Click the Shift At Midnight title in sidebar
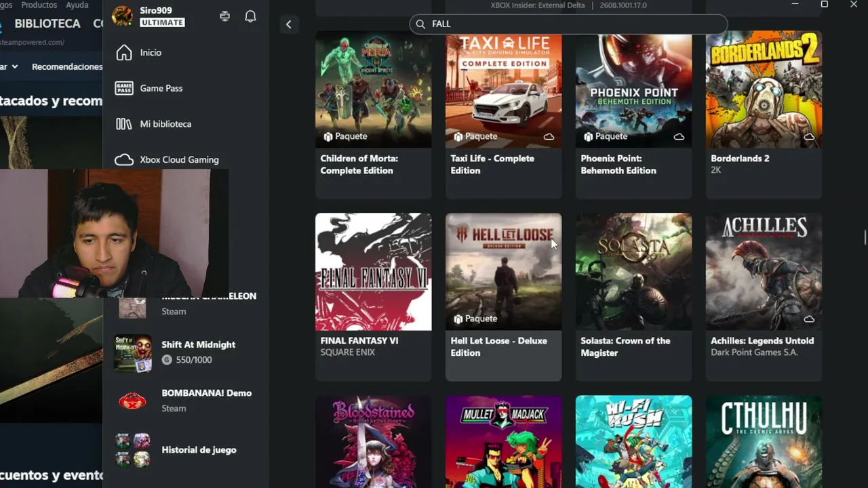 click(199, 345)
